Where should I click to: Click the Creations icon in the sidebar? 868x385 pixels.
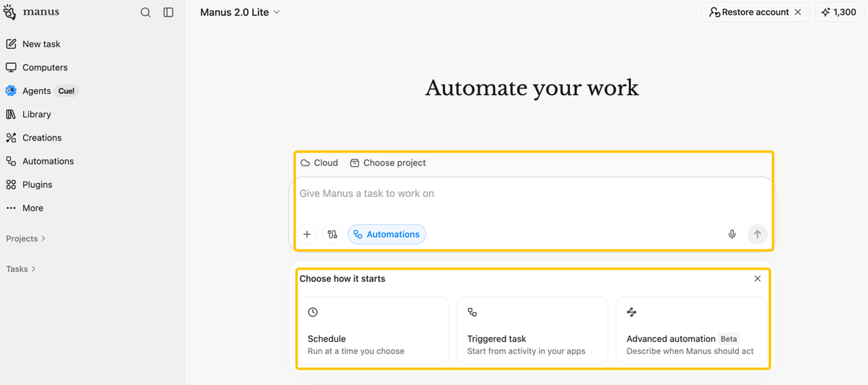(11, 138)
